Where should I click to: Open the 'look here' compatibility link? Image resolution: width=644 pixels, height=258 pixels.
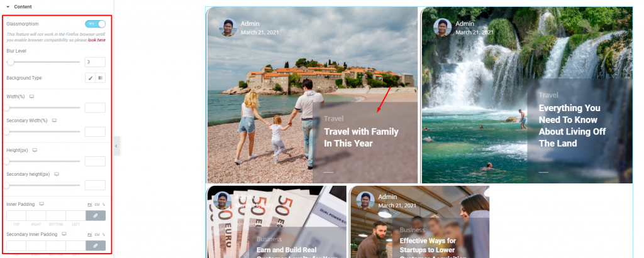[x=96, y=40]
